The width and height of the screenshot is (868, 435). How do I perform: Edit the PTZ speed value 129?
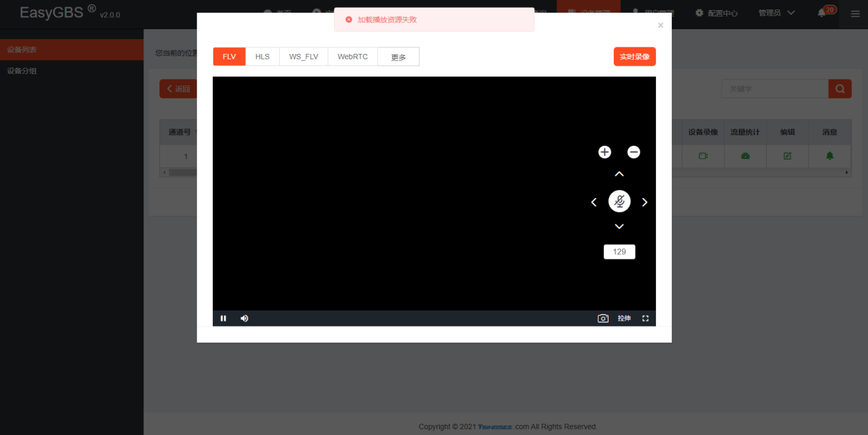[x=619, y=252]
